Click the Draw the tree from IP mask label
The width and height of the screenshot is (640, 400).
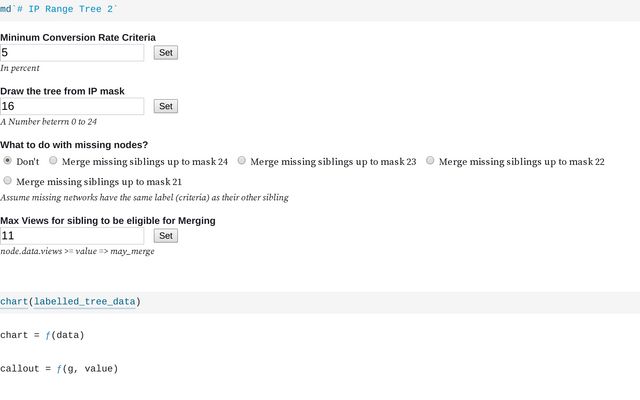[x=62, y=91]
